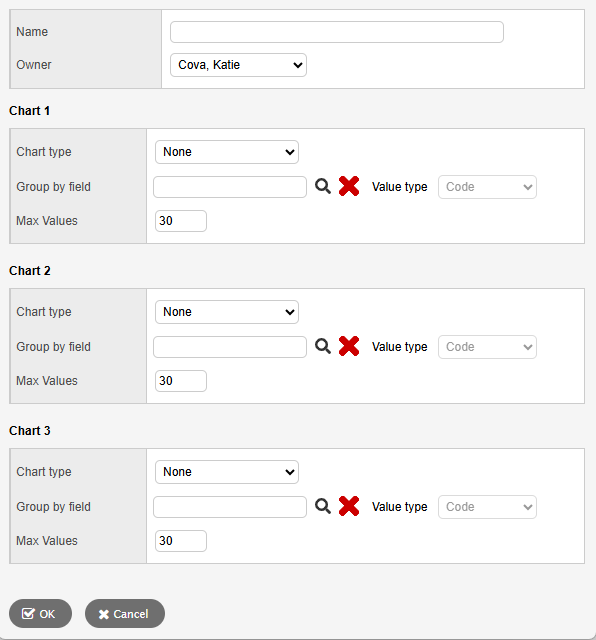Click Chart 2 Max Values input
The width and height of the screenshot is (596, 640).
tap(181, 381)
